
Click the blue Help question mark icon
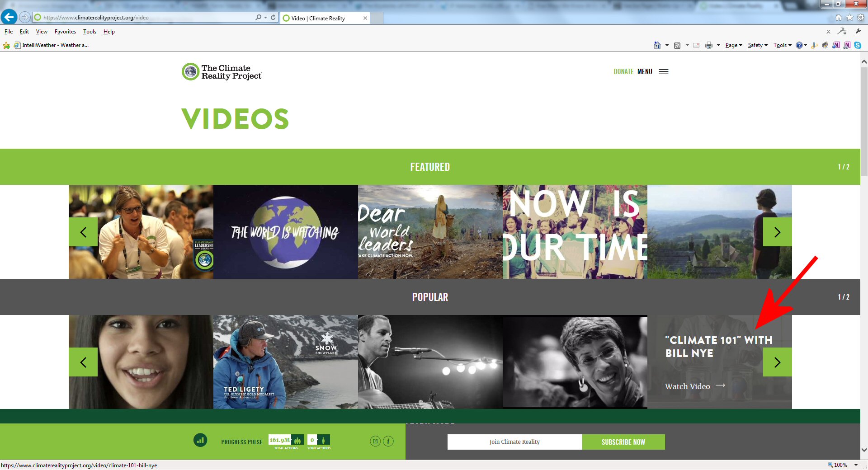click(x=799, y=45)
